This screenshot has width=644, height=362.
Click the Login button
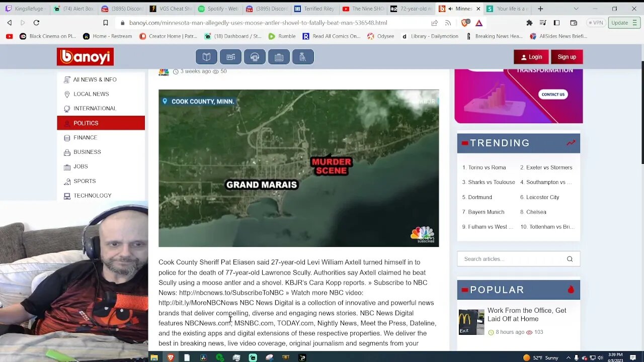[531, 57]
